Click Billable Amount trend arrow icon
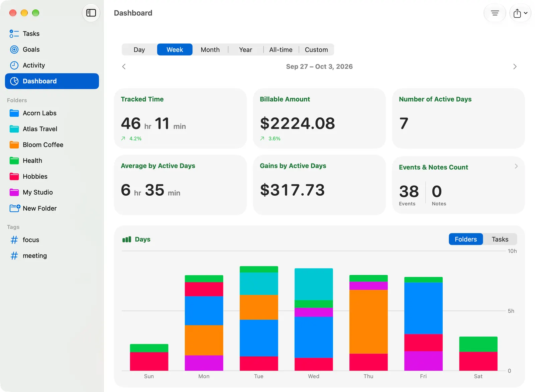The image size is (535, 392). [262, 138]
